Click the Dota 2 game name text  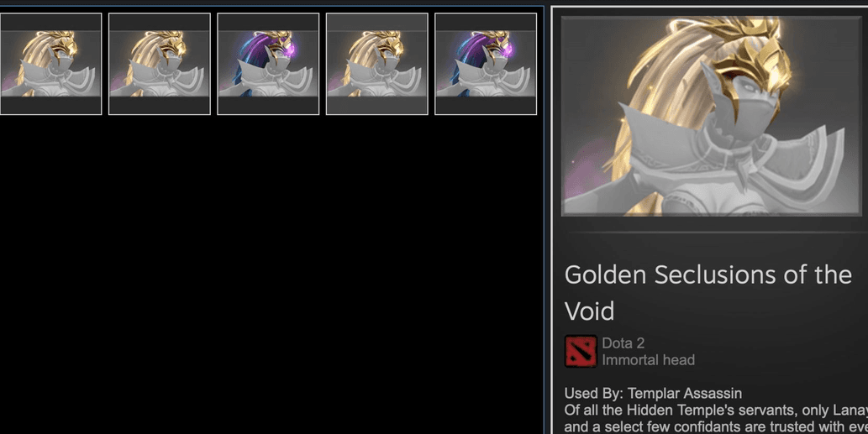tap(623, 343)
